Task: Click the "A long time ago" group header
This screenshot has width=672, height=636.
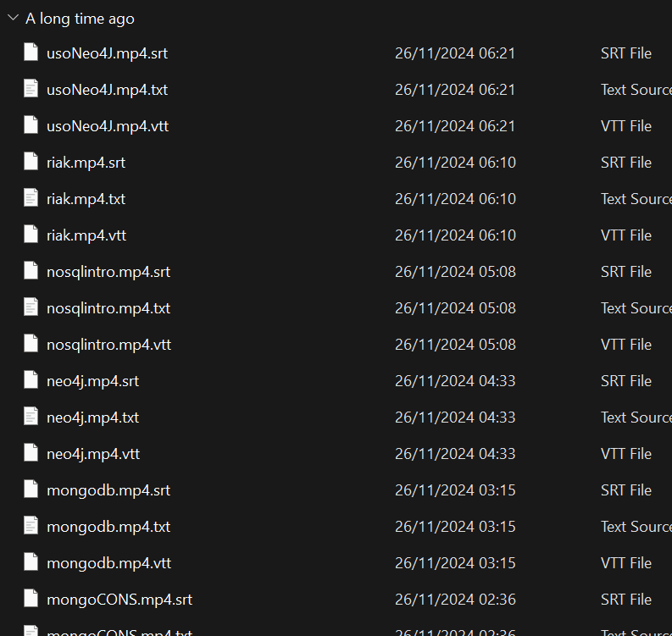Action: click(80, 18)
